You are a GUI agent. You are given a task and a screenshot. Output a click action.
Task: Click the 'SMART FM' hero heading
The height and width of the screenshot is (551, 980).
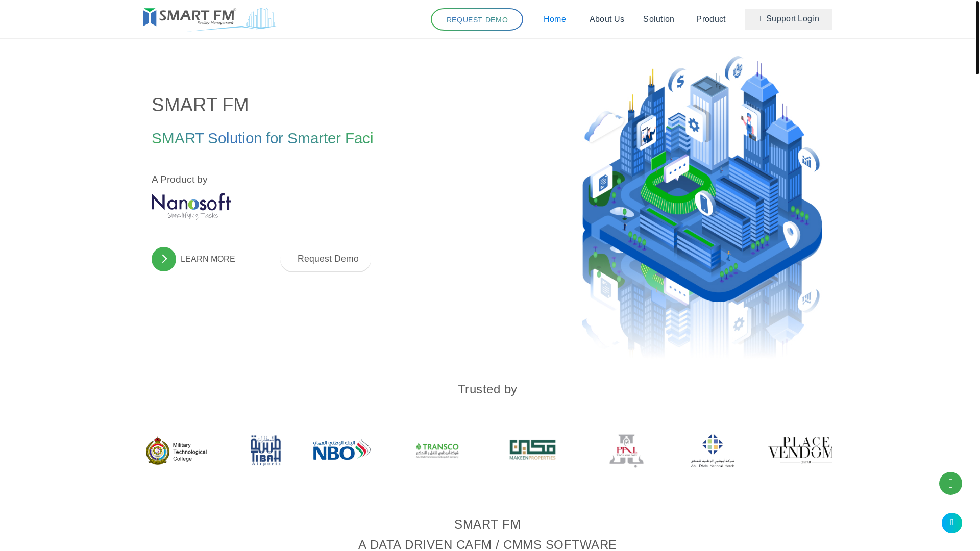[200, 105]
